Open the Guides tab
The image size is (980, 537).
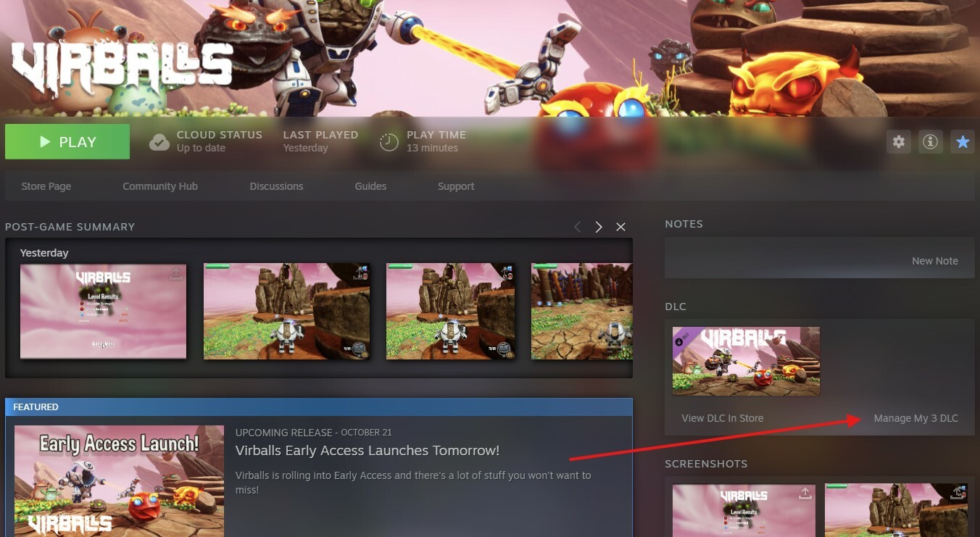370,186
